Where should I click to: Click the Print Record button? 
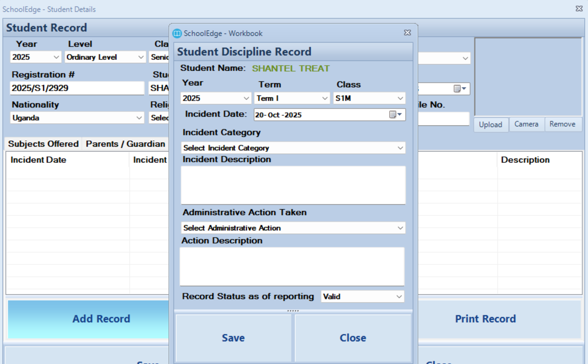pos(485,319)
